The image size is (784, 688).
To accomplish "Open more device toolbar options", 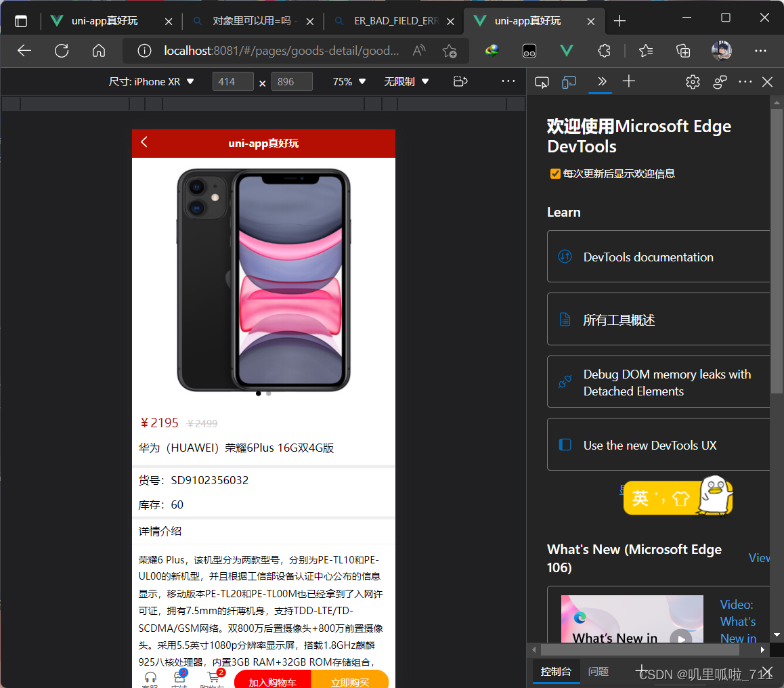I will pos(508,81).
